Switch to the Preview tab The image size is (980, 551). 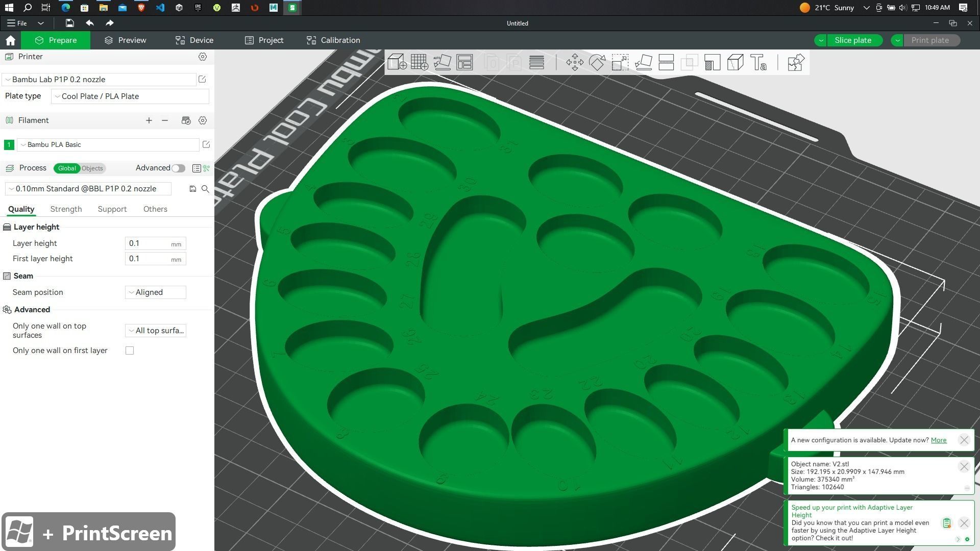coord(125,40)
